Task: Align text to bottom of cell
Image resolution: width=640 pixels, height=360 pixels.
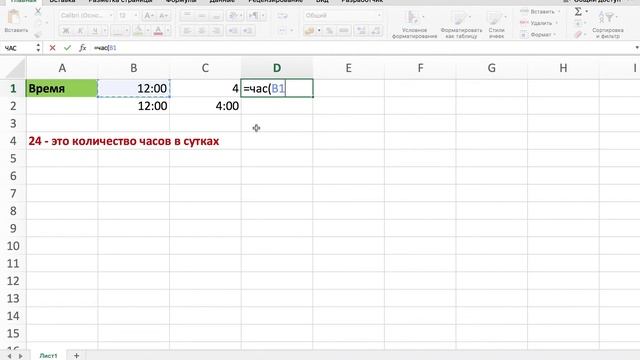Action: pyautogui.click(x=216, y=16)
